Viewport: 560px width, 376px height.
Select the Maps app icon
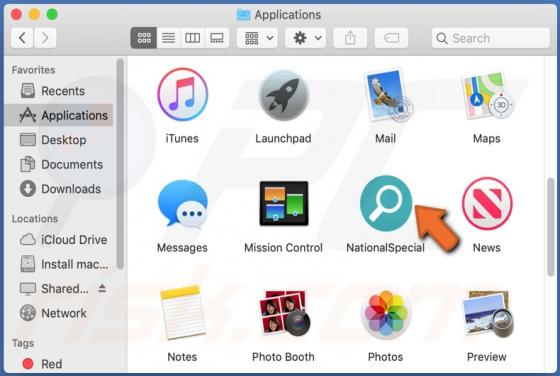(487, 96)
